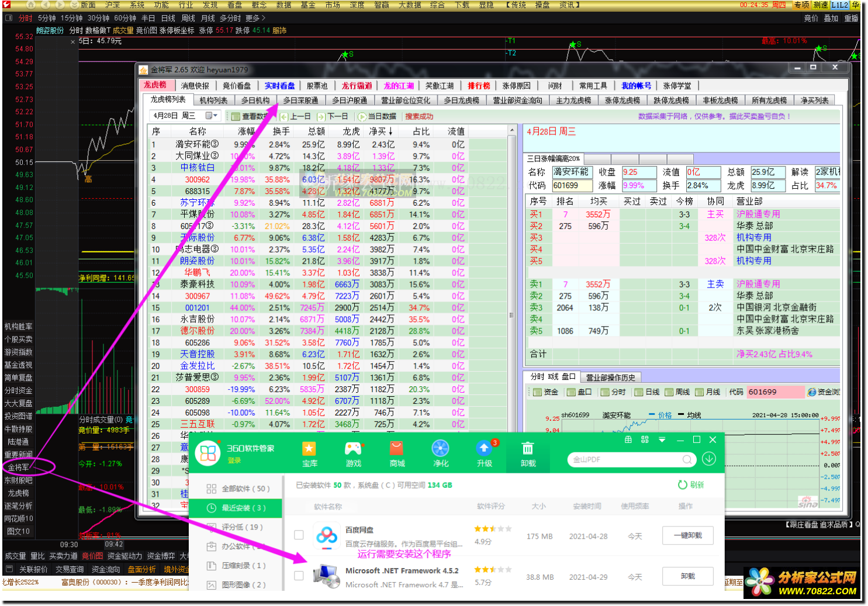
Task: Open 涨停龙虎榜 sub-tab
Action: click(x=623, y=101)
